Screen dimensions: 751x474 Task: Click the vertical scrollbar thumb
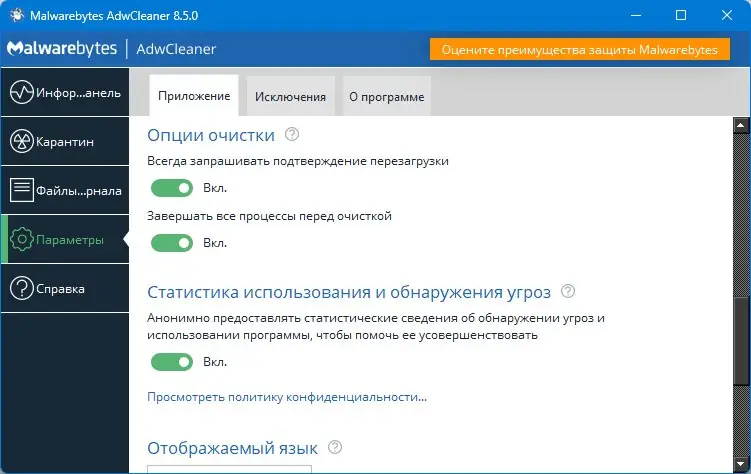click(741, 340)
